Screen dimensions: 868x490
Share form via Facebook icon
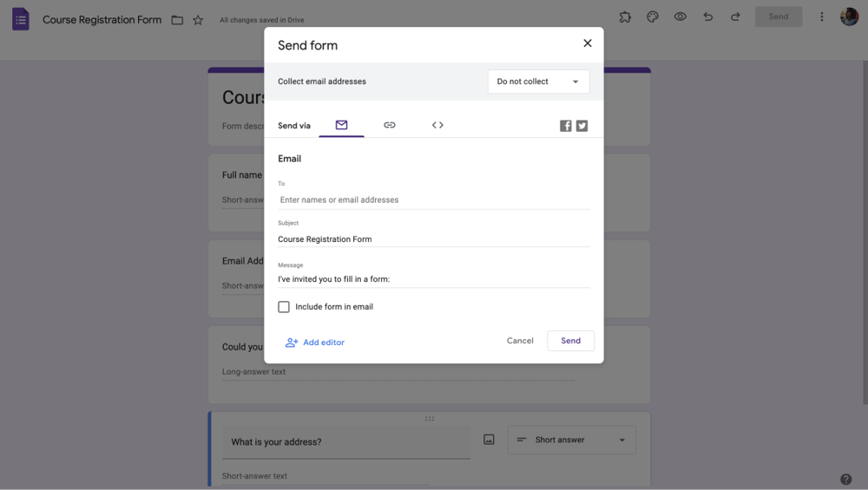coord(566,126)
